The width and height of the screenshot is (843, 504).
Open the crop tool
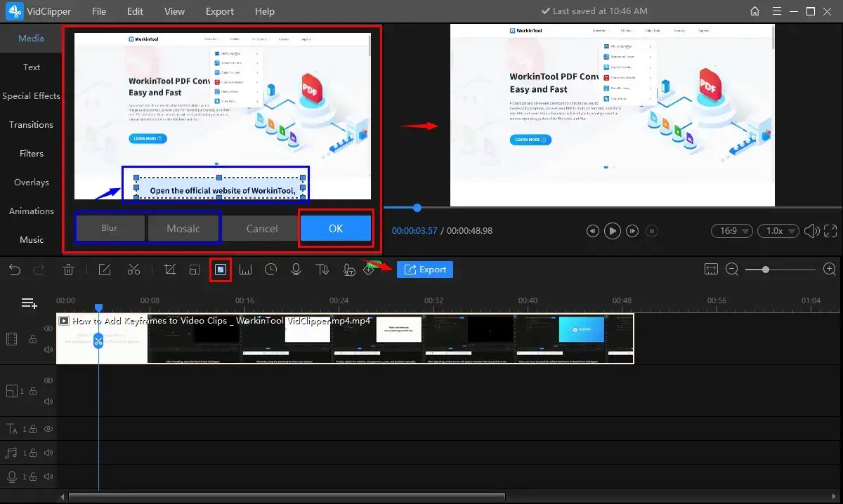169,269
